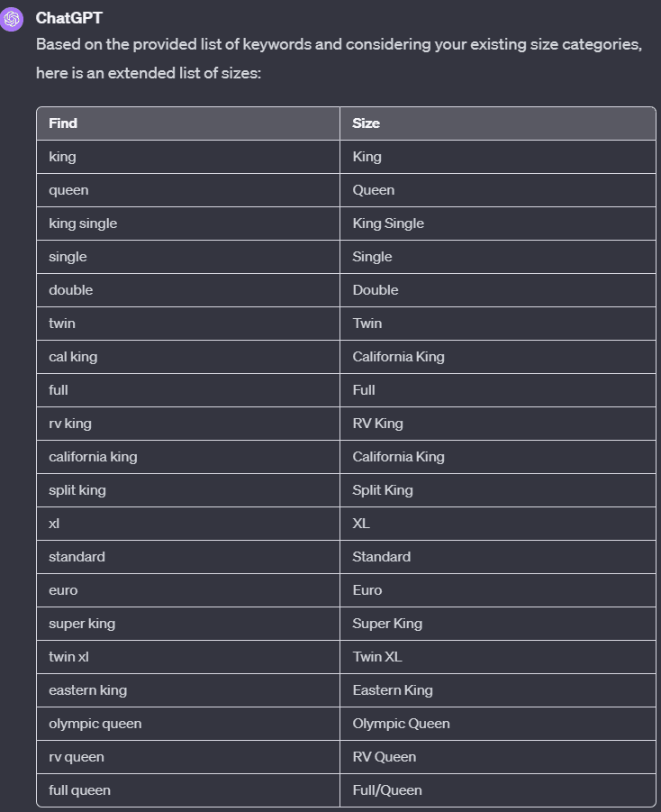Click the 'Twin' size cell

point(367,324)
